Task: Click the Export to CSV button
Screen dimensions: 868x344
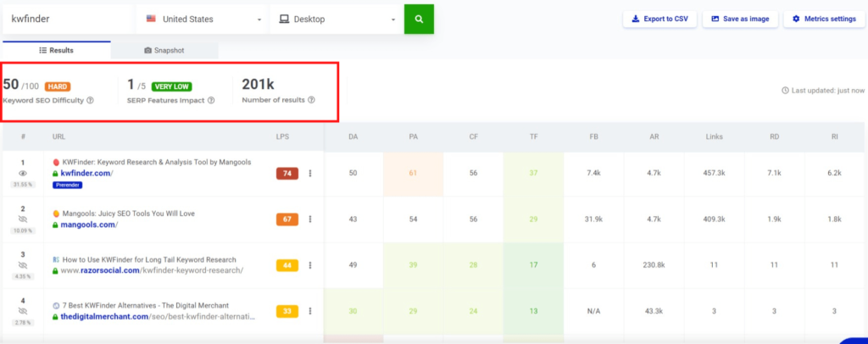Action: pyautogui.click(x=659, y=19)
